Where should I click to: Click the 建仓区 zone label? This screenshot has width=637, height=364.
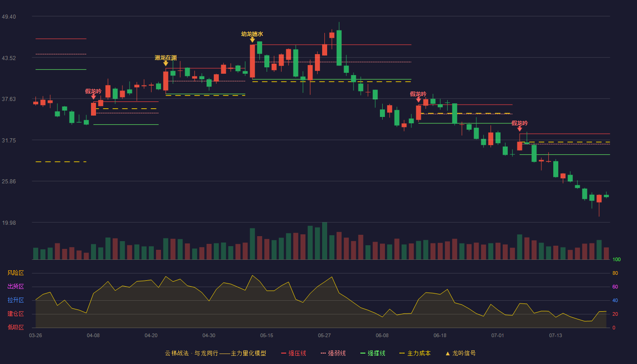pos(15,314)
